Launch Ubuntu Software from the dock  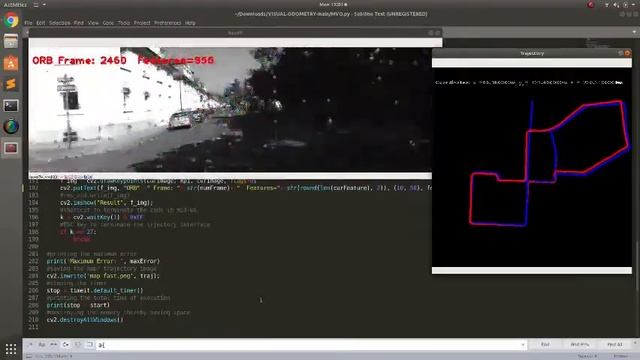(11, 63)
